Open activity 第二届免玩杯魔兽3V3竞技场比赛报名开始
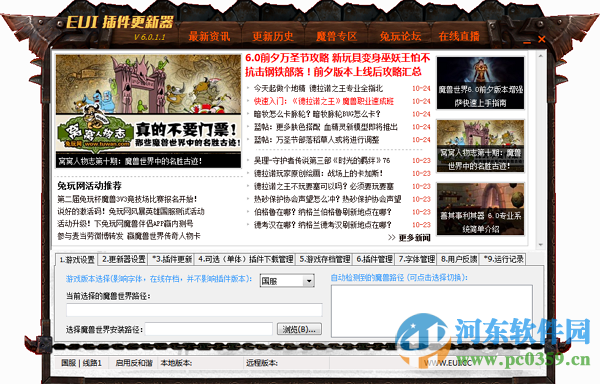 tap(127, 199)
